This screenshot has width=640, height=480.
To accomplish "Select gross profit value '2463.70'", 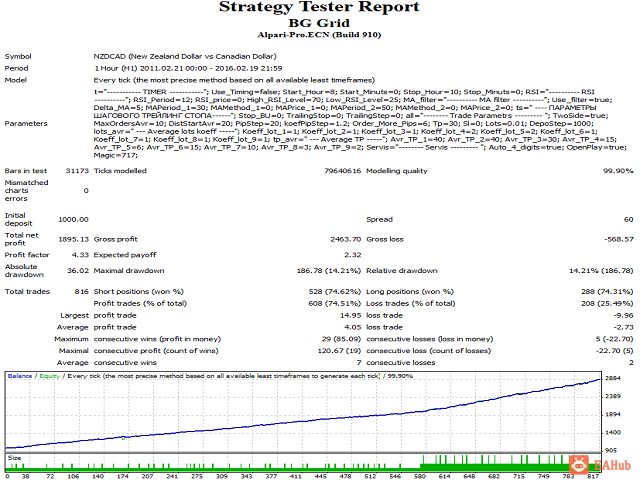I will tap(346, 239).
